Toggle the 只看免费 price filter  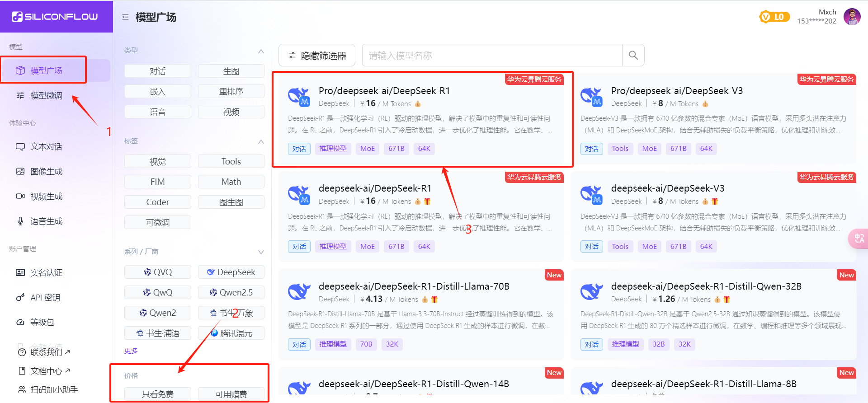pyautogui.click(x=157, y=394)
